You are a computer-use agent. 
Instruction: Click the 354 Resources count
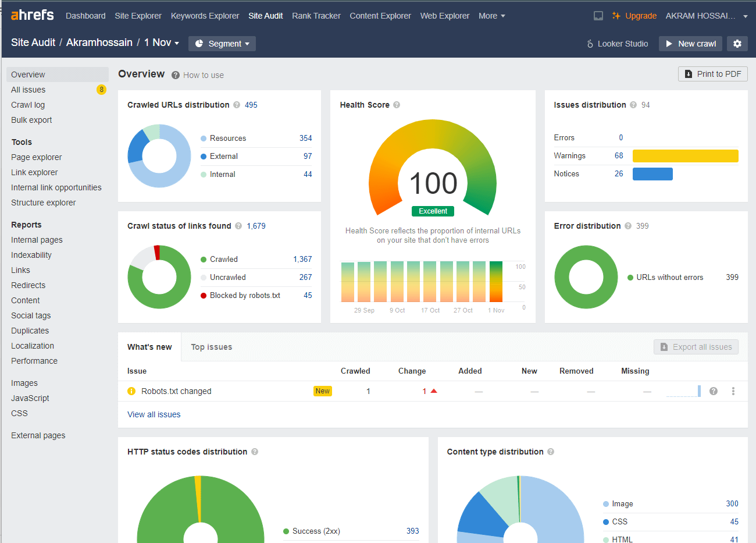coord(306,138)
